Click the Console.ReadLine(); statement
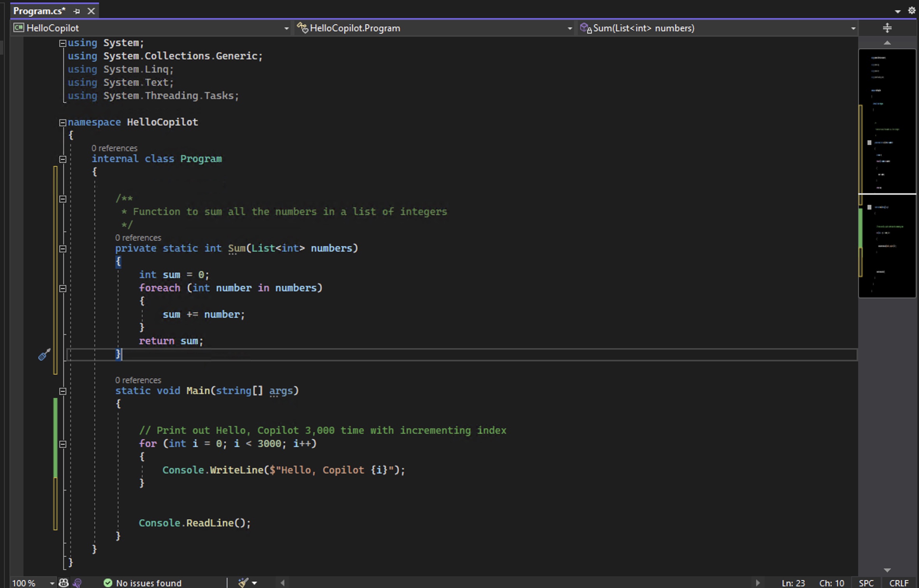 195,523
